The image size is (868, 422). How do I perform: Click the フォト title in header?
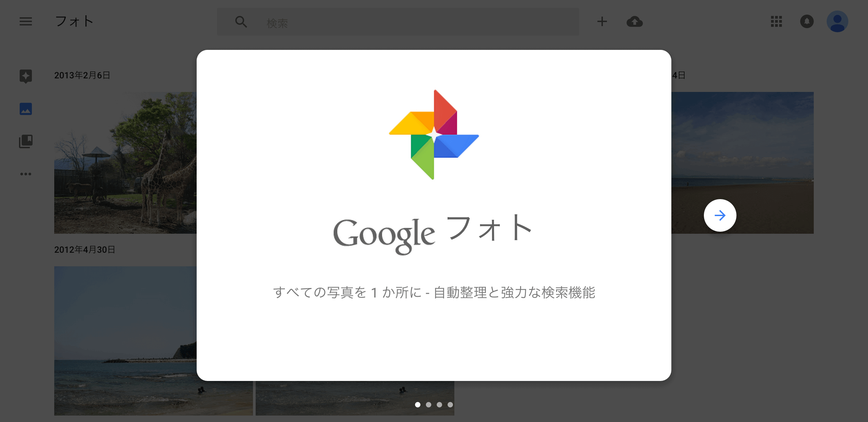click(x=74, y=21)
